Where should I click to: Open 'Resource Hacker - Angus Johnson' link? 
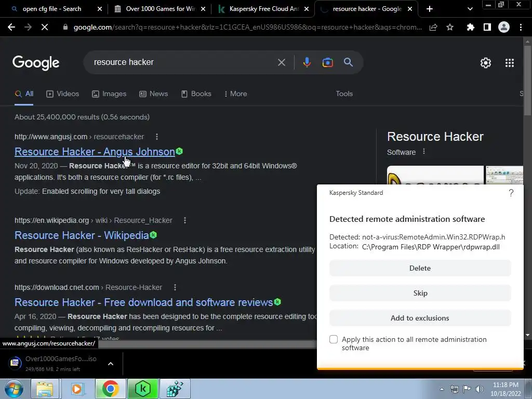pos(95,152)
